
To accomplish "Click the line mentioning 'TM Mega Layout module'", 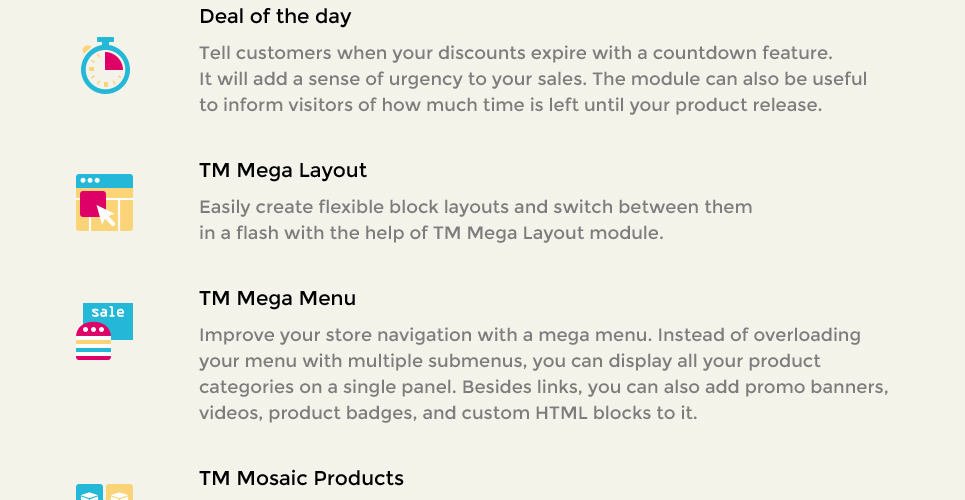I will pos(431,233).
